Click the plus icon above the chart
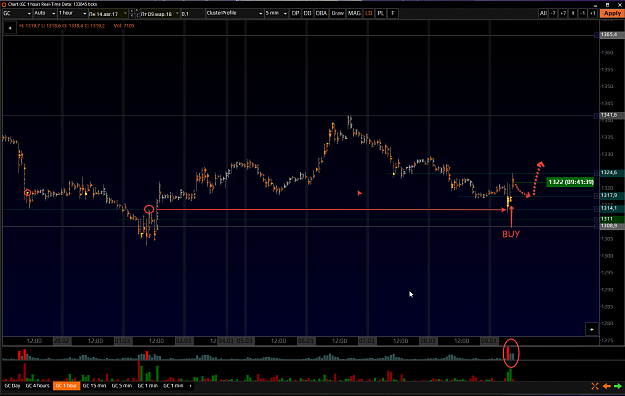 [10, 28]
